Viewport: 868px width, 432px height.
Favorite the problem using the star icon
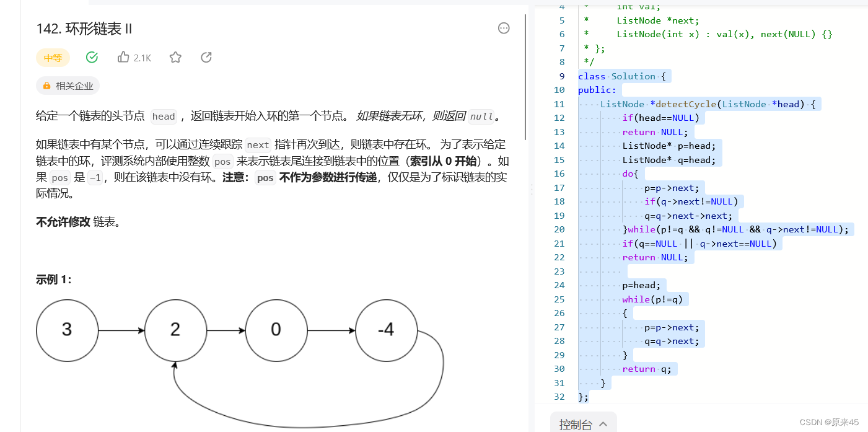[x=175, y=57]
